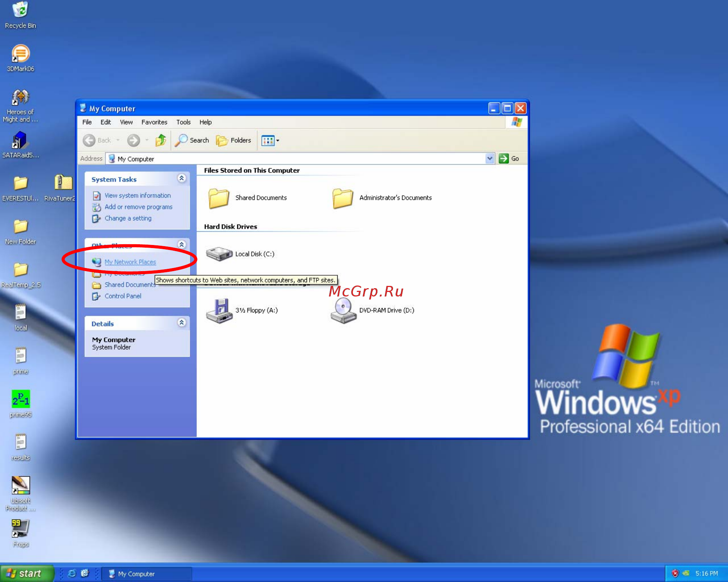Click the Windows flag logo in menu bar
This screenshot has width=728, height=582.
(517, 122)
